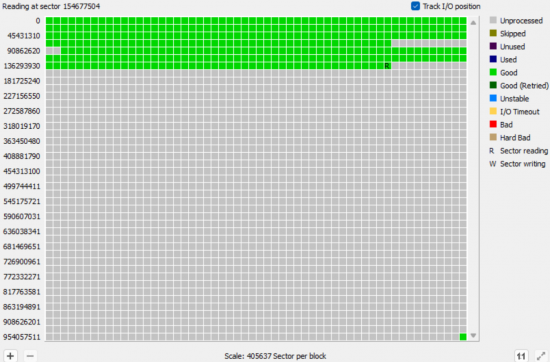Click the lone green block in last row

point(463,337)
